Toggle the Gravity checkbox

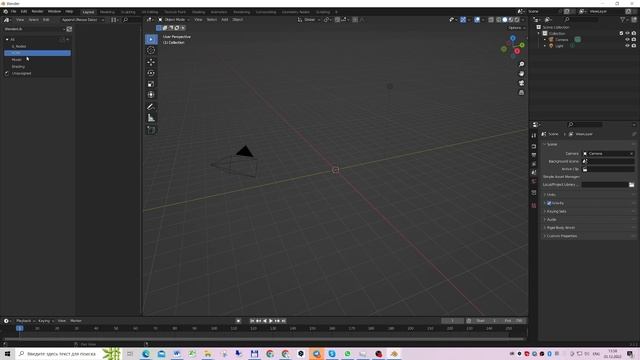549,203
